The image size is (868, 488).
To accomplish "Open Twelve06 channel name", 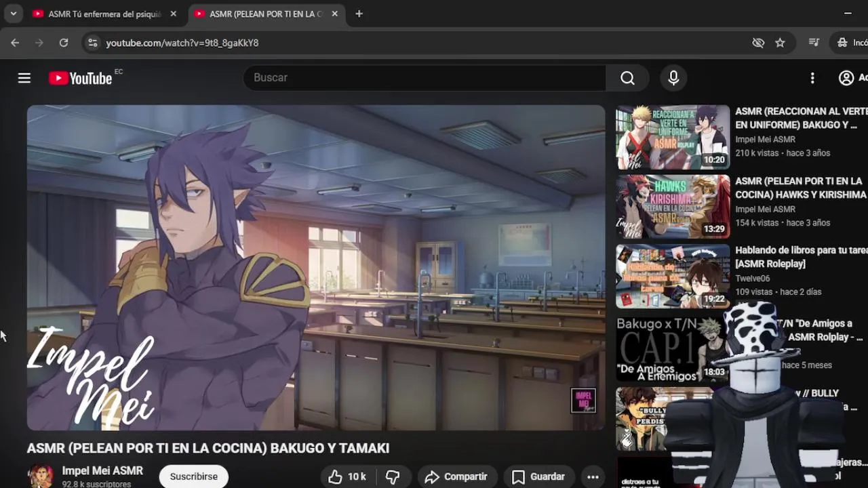I will click(x=752, y=279).
